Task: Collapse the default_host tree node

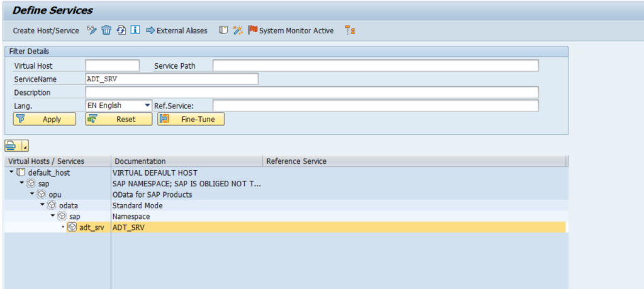Action: tap(11, 173)
